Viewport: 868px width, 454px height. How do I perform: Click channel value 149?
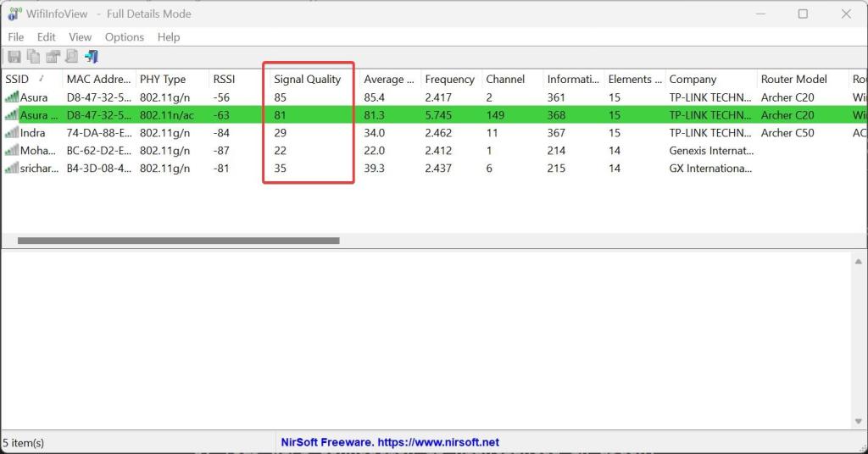point(495,115)
